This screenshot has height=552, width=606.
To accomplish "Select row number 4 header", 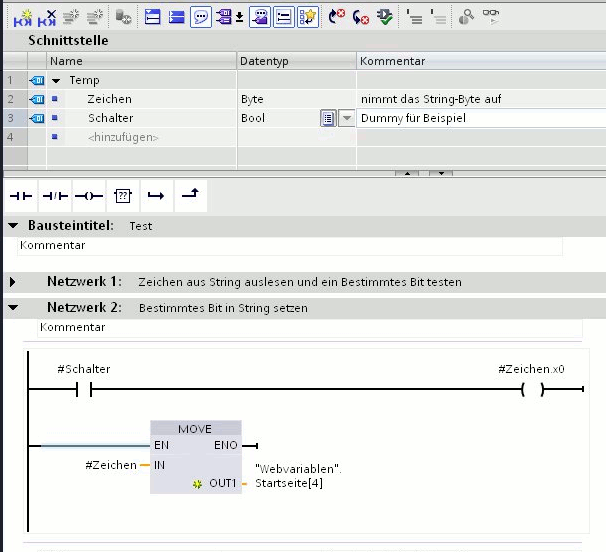I will click(15, 137).
